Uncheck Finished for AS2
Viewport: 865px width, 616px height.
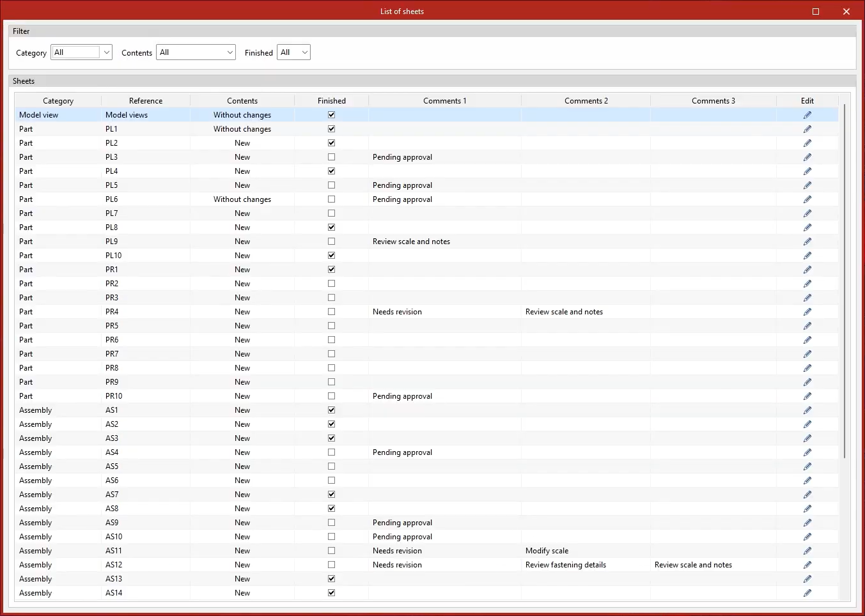pyautogui.click(x=331, y=424)
